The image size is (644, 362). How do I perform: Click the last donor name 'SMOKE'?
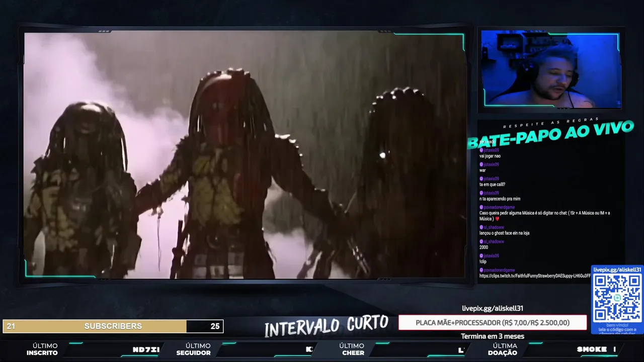[592, 349]
